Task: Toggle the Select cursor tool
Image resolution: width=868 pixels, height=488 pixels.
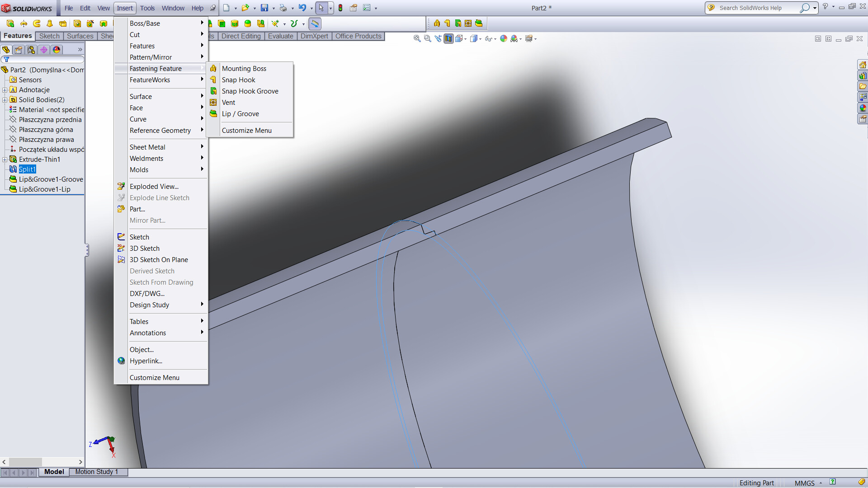Action: pyautogui.click(x=321, y=8)
